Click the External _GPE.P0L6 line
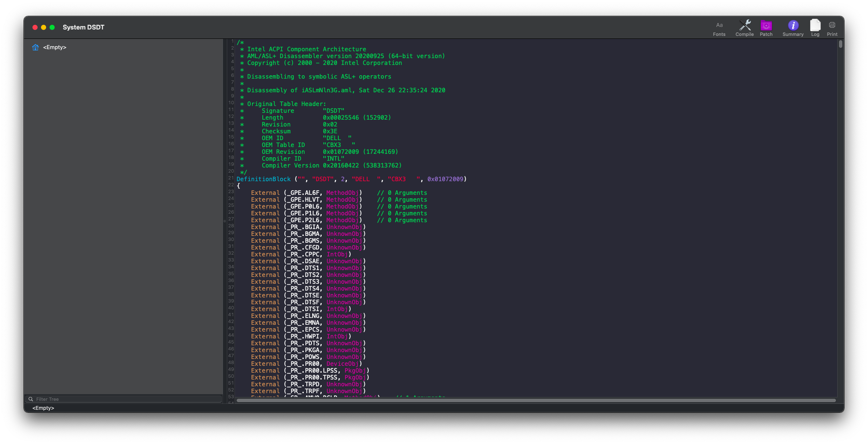 pyautogui.click(x=339, y=206)
